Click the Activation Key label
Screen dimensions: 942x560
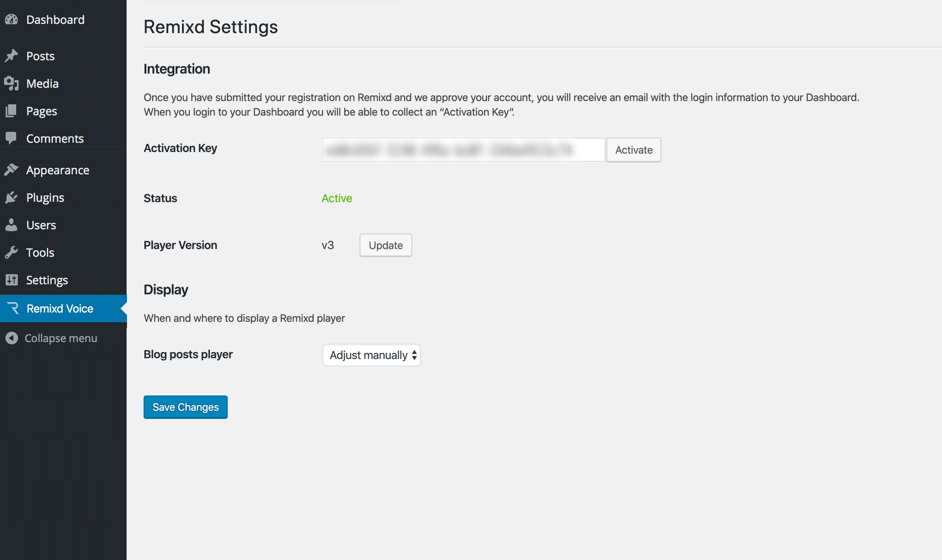(x=180, y=148)
